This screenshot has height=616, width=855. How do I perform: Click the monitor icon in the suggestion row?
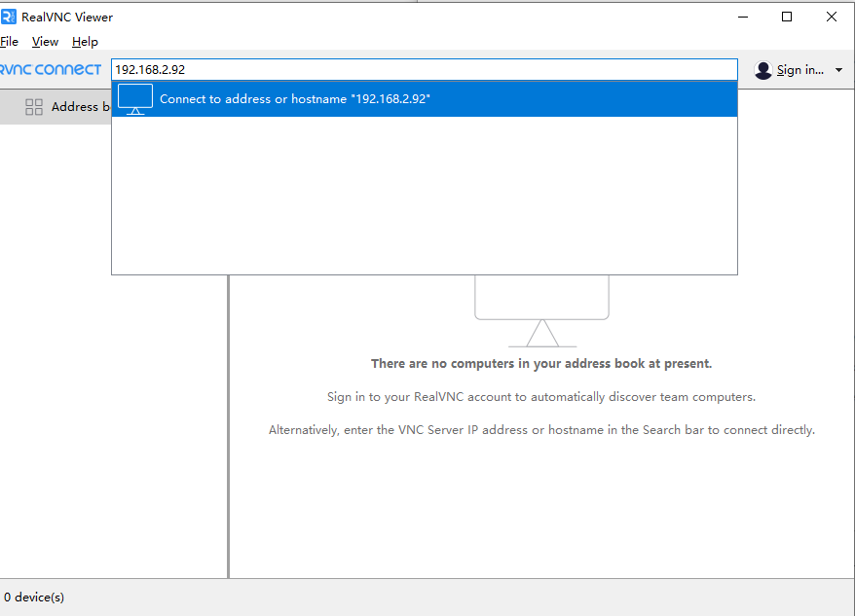pyautogui.click(x=135, y=99)
